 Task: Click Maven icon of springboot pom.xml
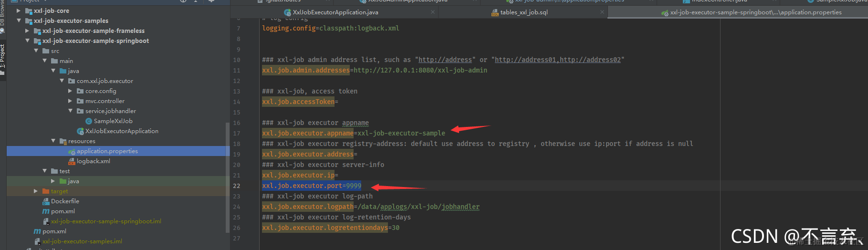click(46, 211)
